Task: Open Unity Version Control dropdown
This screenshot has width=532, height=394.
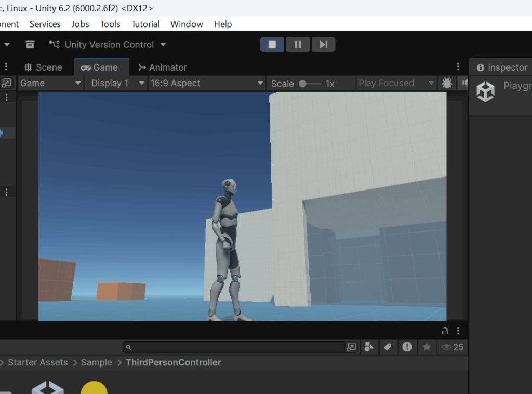Action: pyautogui.click(x=108, y=45)
